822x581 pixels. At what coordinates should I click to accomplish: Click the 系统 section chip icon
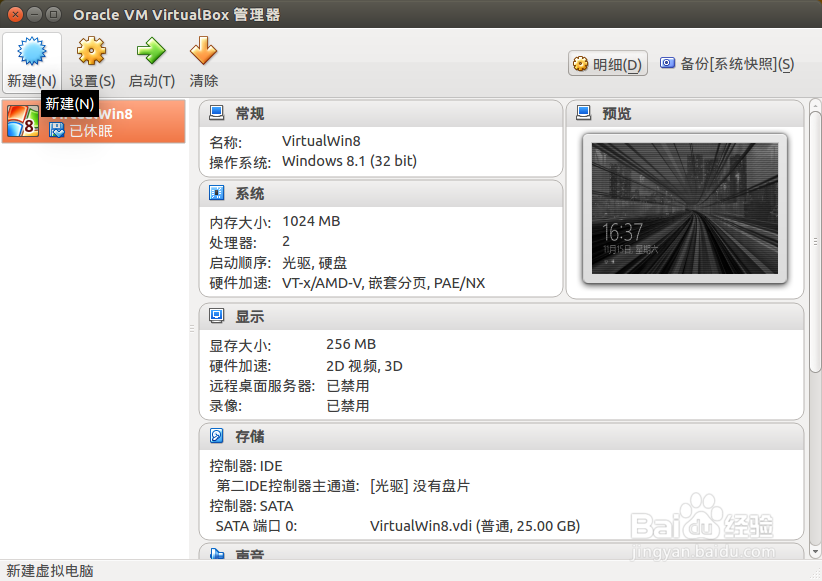point(217,193)
